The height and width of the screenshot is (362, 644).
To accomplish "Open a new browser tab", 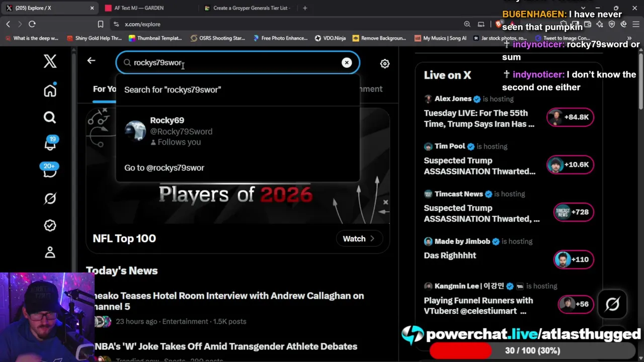I will [305, 8].
